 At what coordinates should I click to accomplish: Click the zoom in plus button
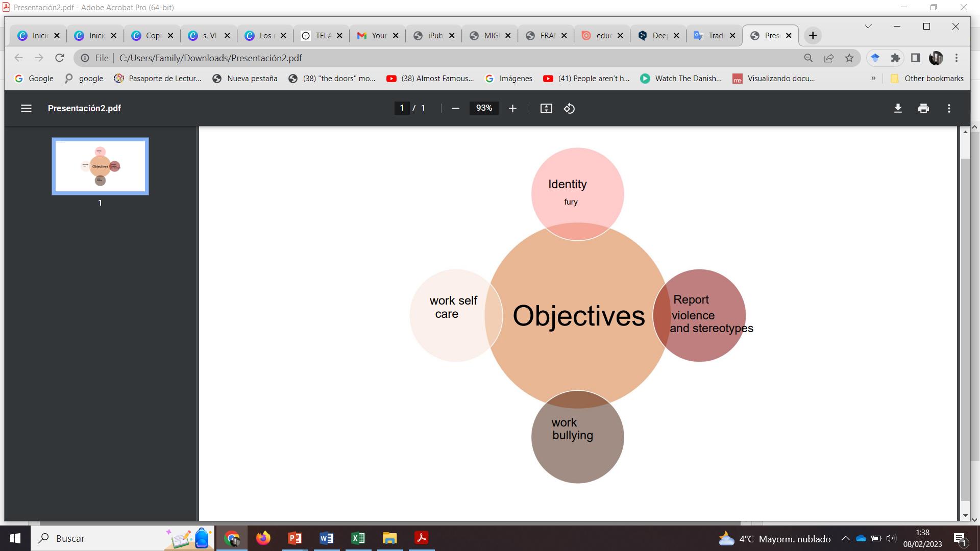pyautogui.click(x=512, y=108)
